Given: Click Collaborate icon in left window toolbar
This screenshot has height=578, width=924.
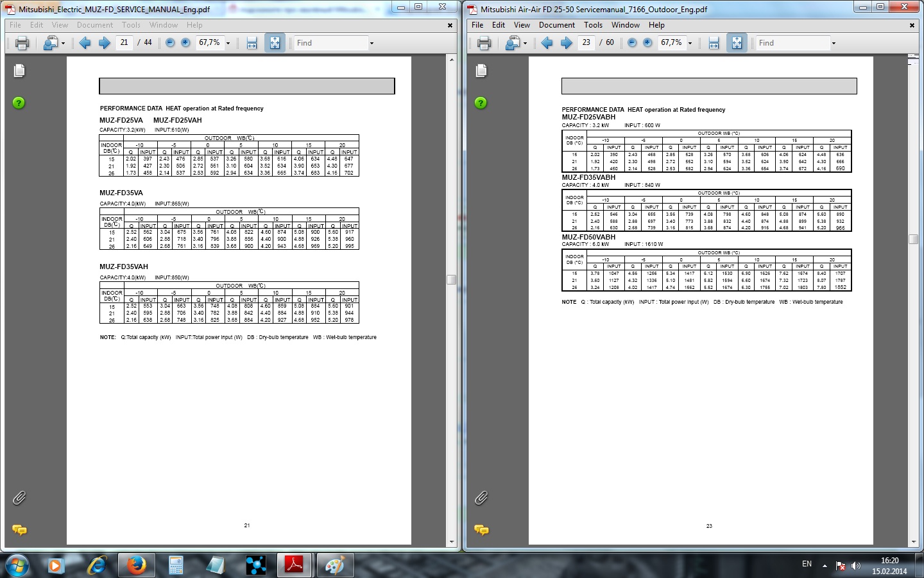Looking at the screenshot, I should click(x=51, y=43).
